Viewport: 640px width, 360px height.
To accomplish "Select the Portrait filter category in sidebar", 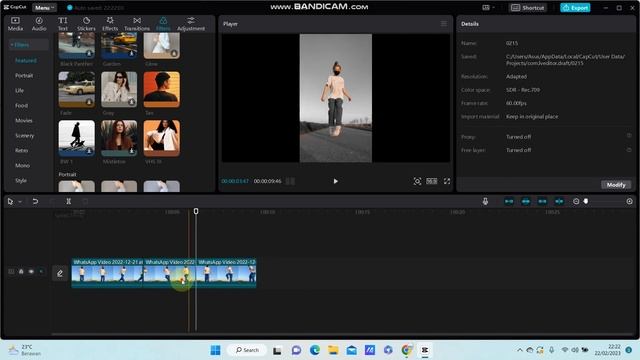I will [24, 76].
